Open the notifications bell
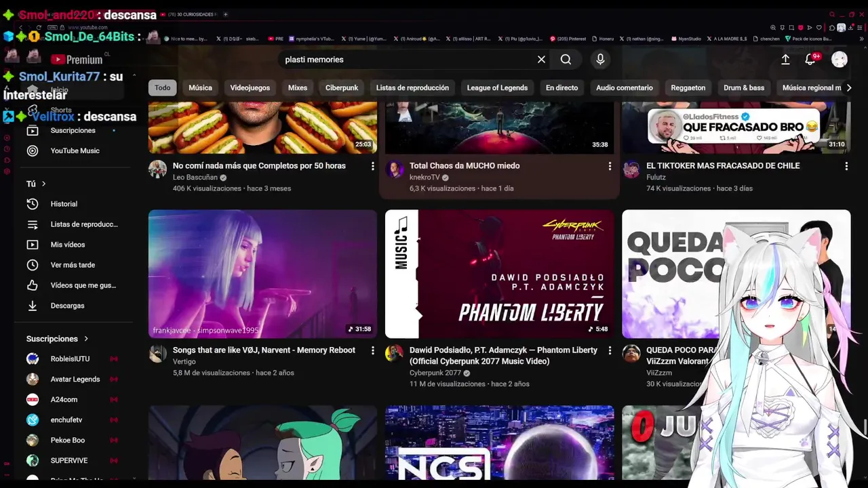Screen dimensions: 868x488 coord(810,60)
